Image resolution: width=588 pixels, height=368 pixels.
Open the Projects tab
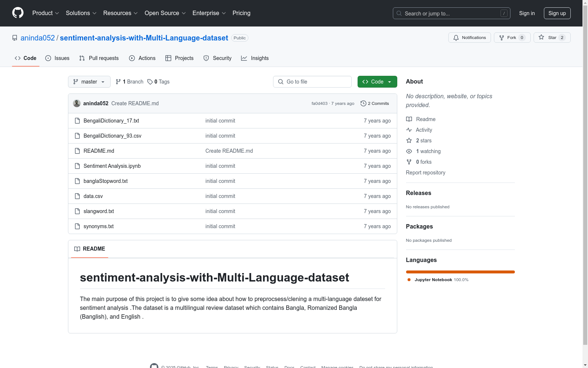[x=179, y=58]
